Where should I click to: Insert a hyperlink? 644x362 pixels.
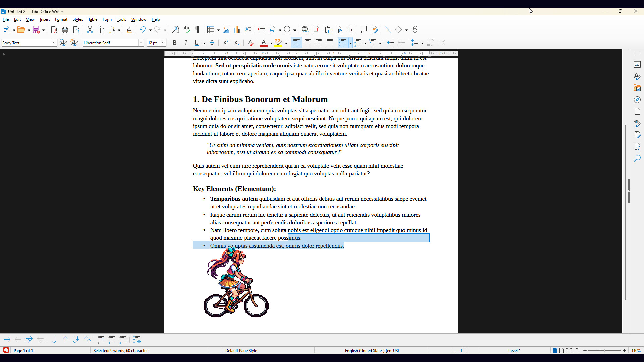coord(305,29)
